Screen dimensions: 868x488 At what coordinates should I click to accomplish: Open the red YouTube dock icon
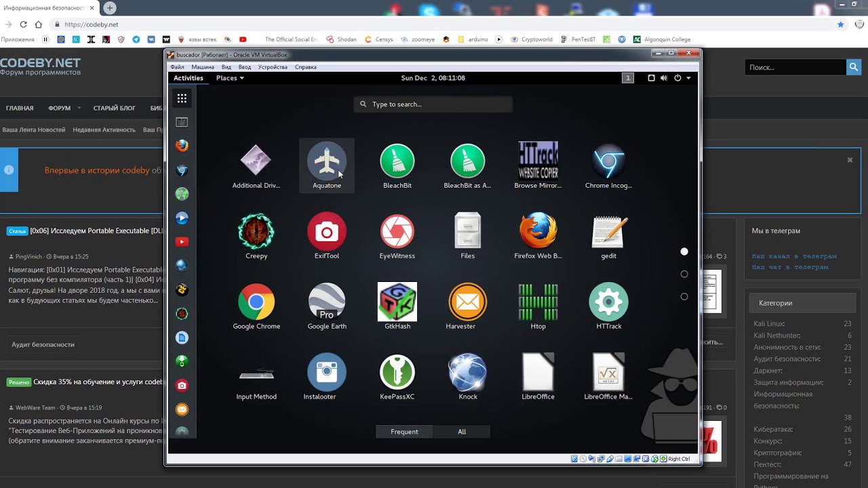coord(182,242)
